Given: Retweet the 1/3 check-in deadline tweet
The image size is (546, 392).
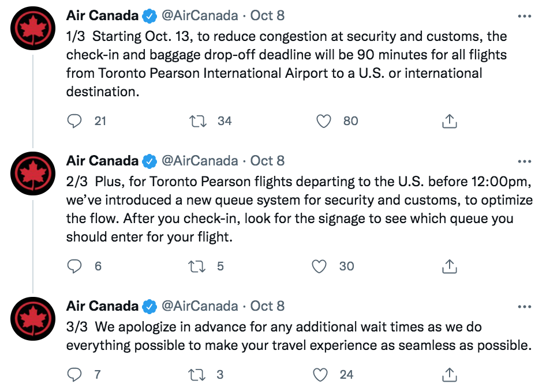Looking at the screenshot, I should (198, 121).
